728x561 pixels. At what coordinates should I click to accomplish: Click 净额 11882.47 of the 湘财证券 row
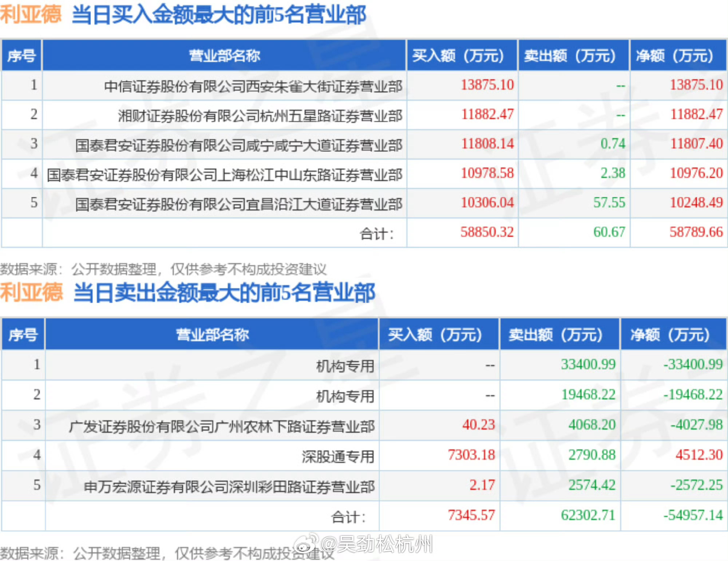coord(696,114)
